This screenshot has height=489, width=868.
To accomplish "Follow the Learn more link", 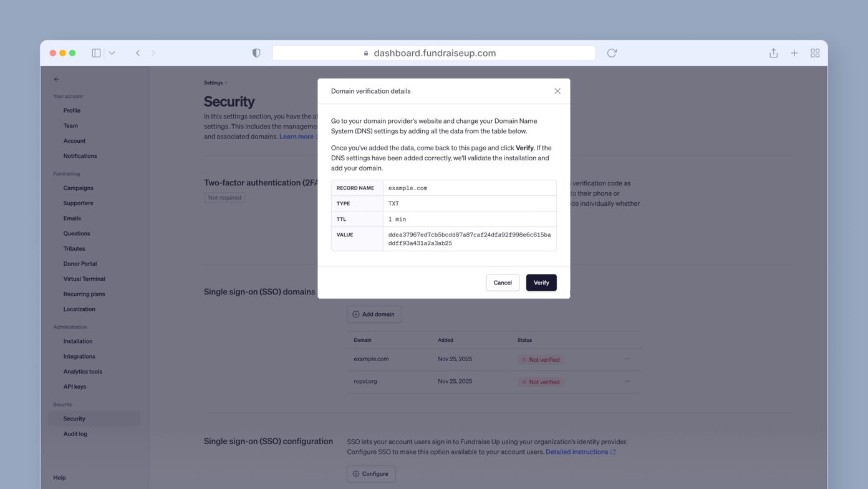I will (296, 136).
